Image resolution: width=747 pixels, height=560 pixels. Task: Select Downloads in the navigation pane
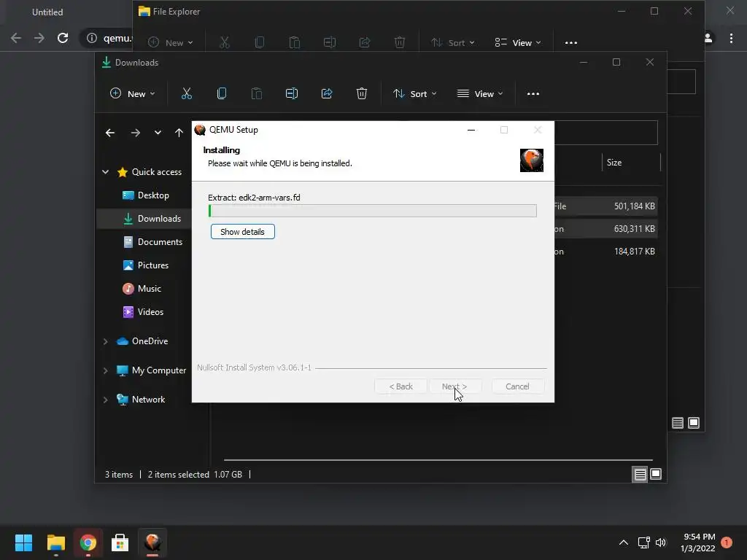[x=152, y=219]
